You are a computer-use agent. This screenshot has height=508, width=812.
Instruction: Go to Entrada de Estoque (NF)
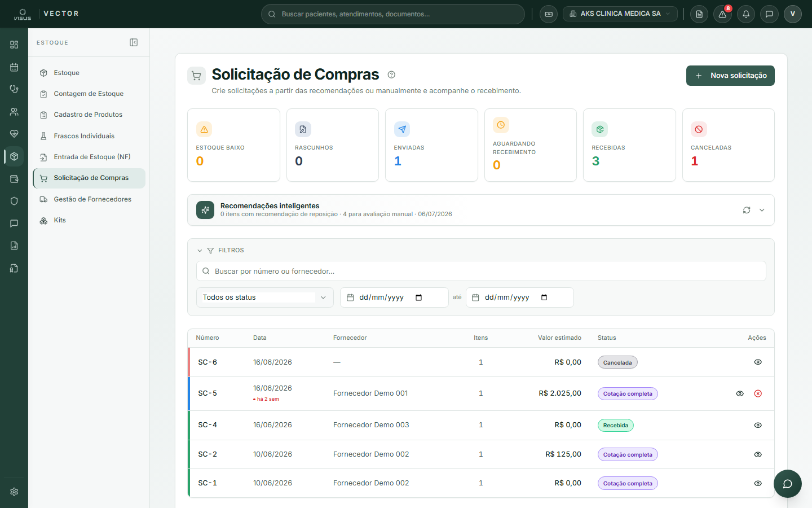pyautogui.click(x=89, y=157)
